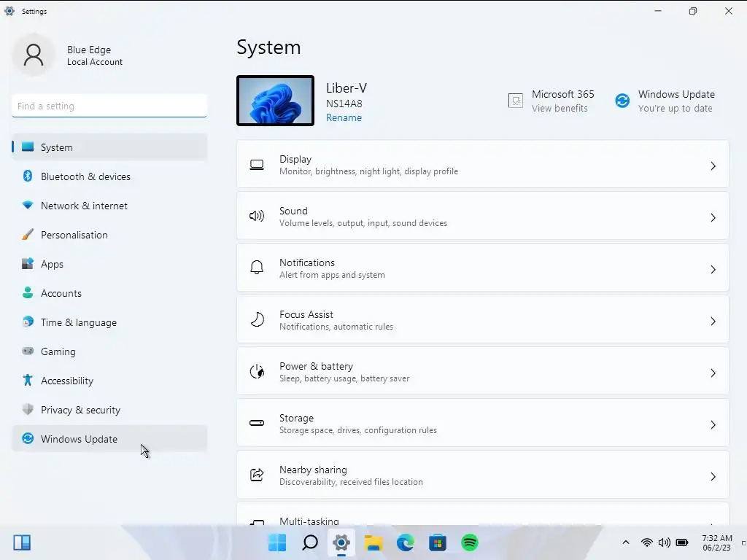Screen dimensions: 747x560
Task: Open Personalisation category
Action: click(109, 235)
